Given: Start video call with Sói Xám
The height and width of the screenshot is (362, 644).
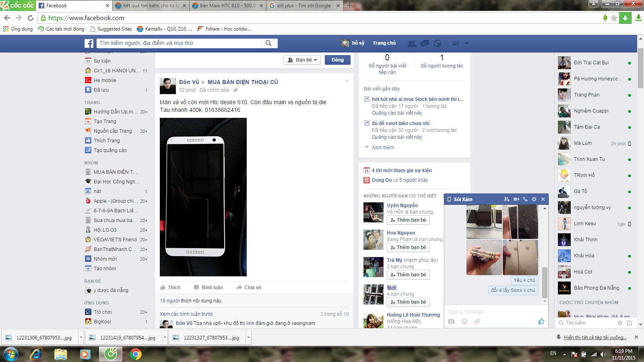Looking at the screenshot, I should coord(516,199).
